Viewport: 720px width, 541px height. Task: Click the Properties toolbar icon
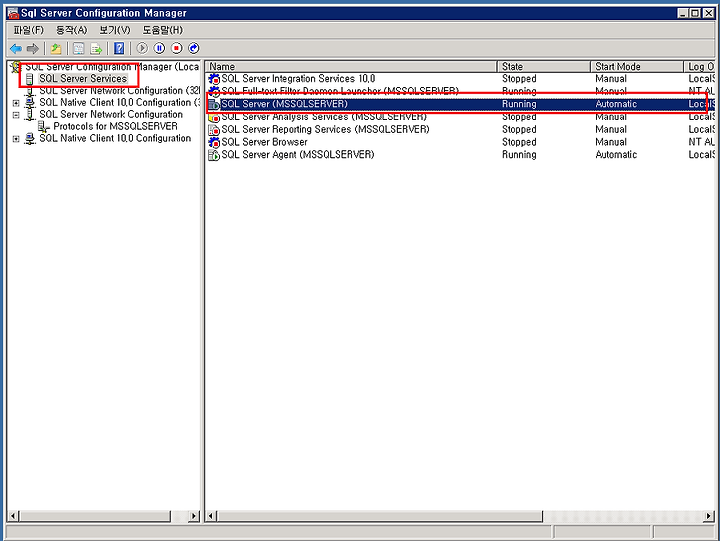(x=79, y=48)
